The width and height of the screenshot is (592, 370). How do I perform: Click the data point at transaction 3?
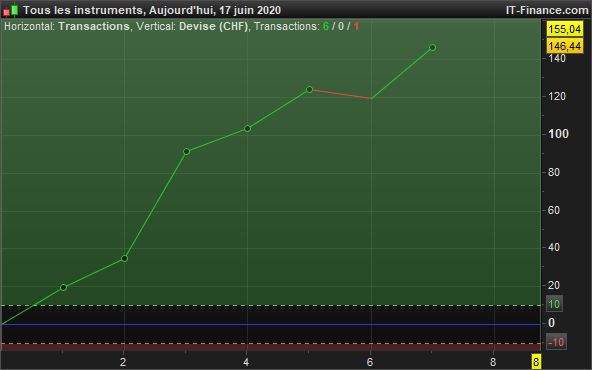coord(187,152)
